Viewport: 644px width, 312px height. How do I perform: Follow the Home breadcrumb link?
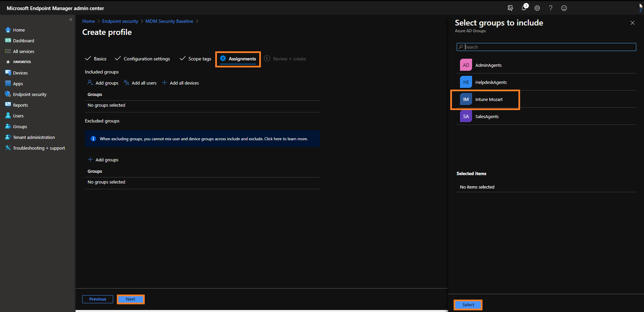tap(89, 21)
